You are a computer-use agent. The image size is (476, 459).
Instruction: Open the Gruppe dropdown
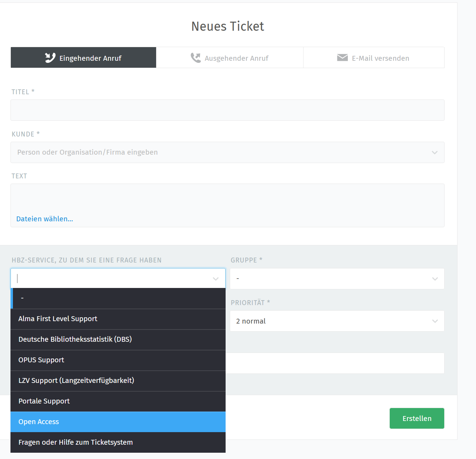(x=337, y=279)
